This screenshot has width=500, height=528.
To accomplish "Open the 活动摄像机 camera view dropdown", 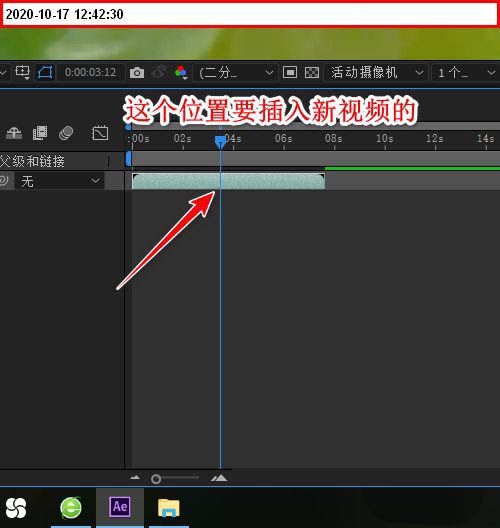I will 376,72.
